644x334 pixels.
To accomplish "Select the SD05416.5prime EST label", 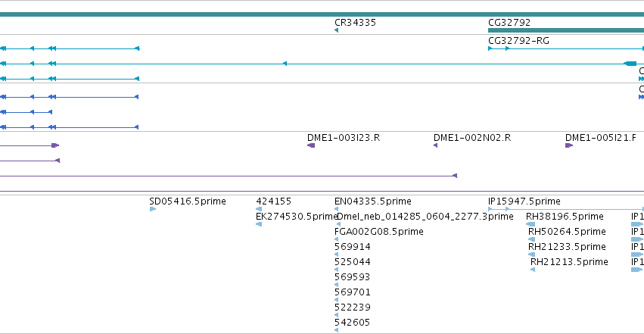I will pyautogui.click(x=187, y=201).
